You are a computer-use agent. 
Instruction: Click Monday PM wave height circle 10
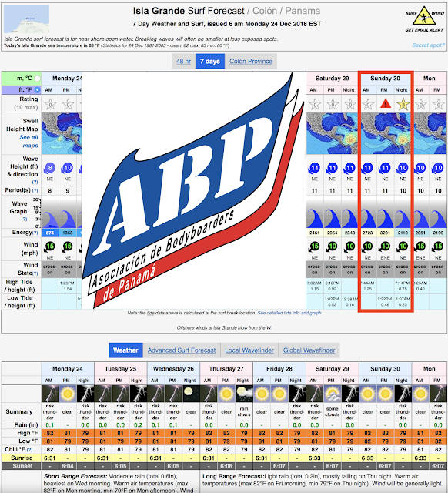[67, 168]
